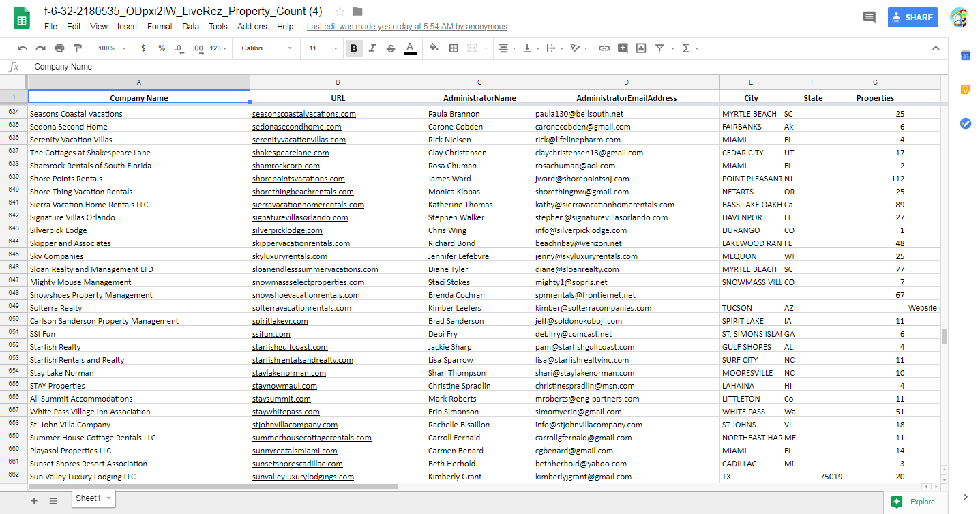This screenshot has width=980, height=514.
Task: Open the account avatar menu
Action: pyautogui.click(x=959, y=18)
